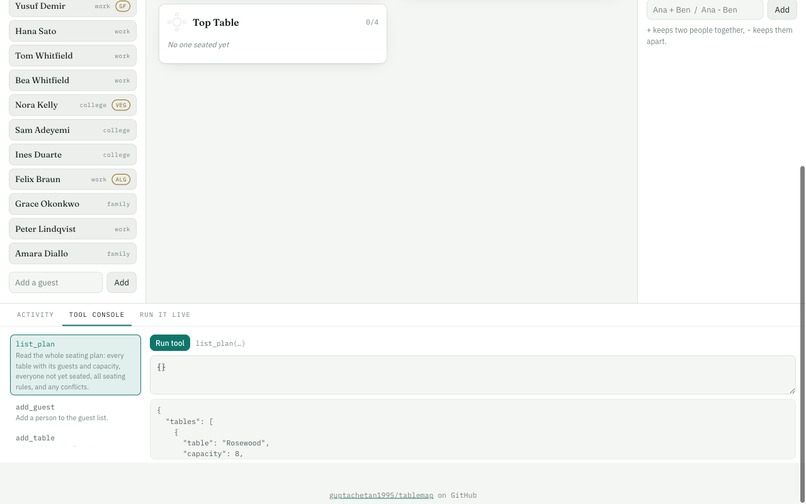The width and height of the screenshot is (806, 504).
Task: Click the ALG badge on Felix Braun
Action: coord(121,179)
